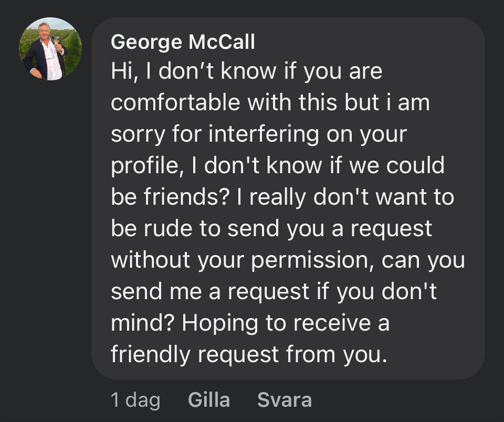Reply to the comment via Svara
The width and height of the screenshot is (504, 422).
[284, 400]
